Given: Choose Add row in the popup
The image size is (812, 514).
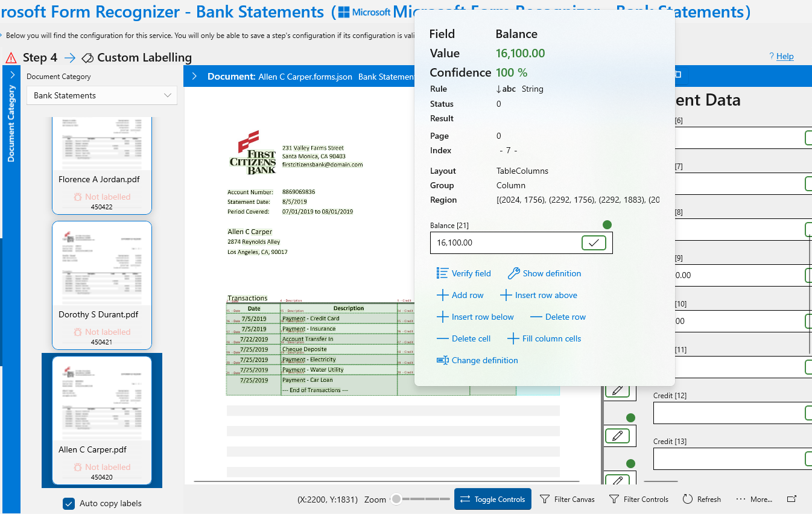Looking at the screenshot, I should pyautogui.click(x=460, y=295).
